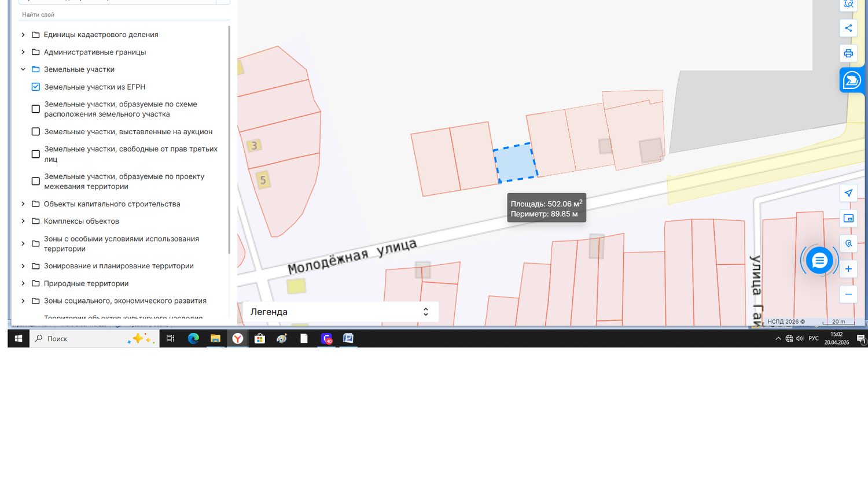Open the share map icon
This screenshot has width=868, height=488.
(x=848, y=28)
